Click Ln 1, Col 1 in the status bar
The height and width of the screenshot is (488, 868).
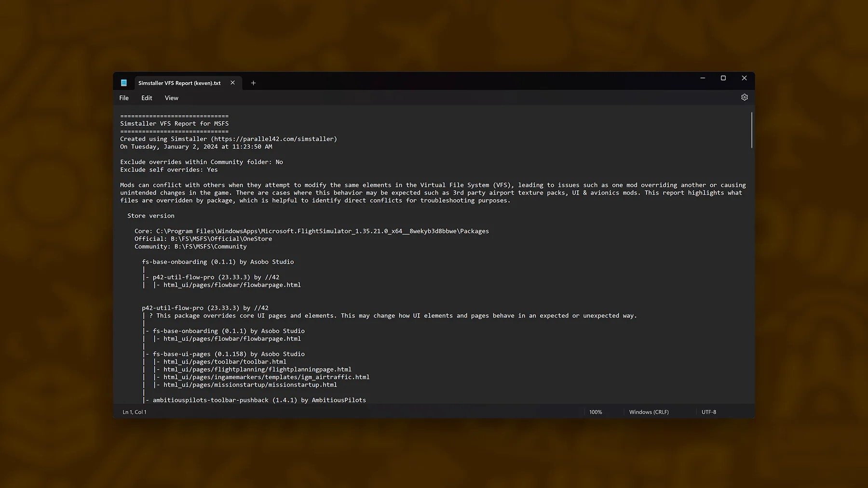tap(134, 412)
